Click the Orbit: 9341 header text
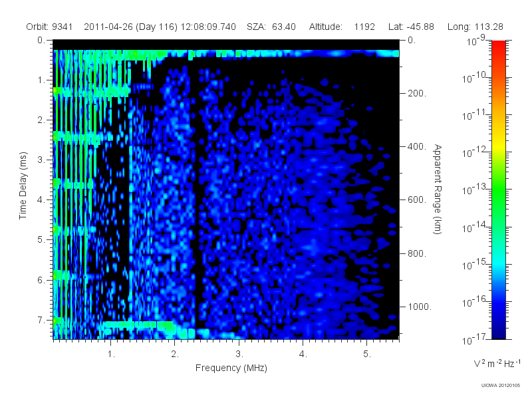The width and height of the screenshot is (532, 399). point(49,27)
